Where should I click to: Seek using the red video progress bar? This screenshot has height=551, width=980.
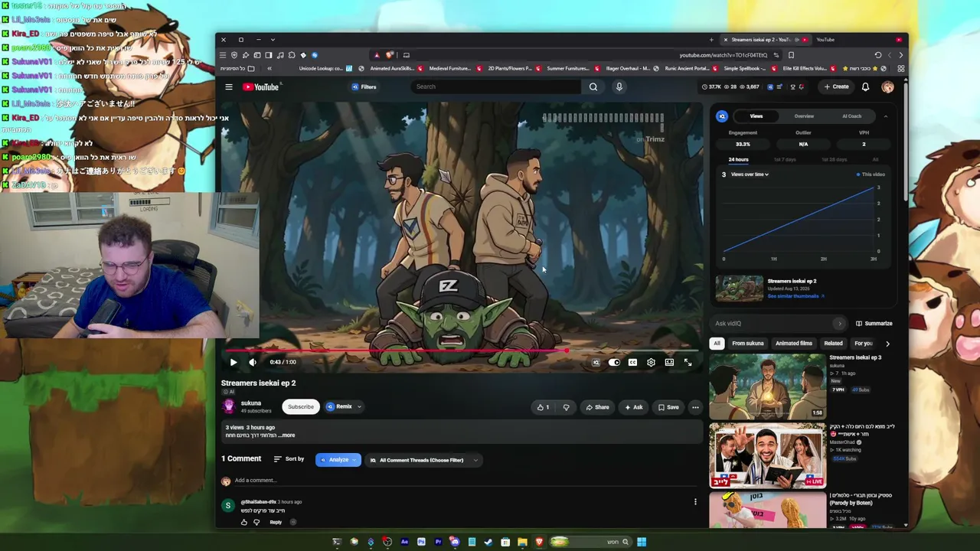point(462,351)
